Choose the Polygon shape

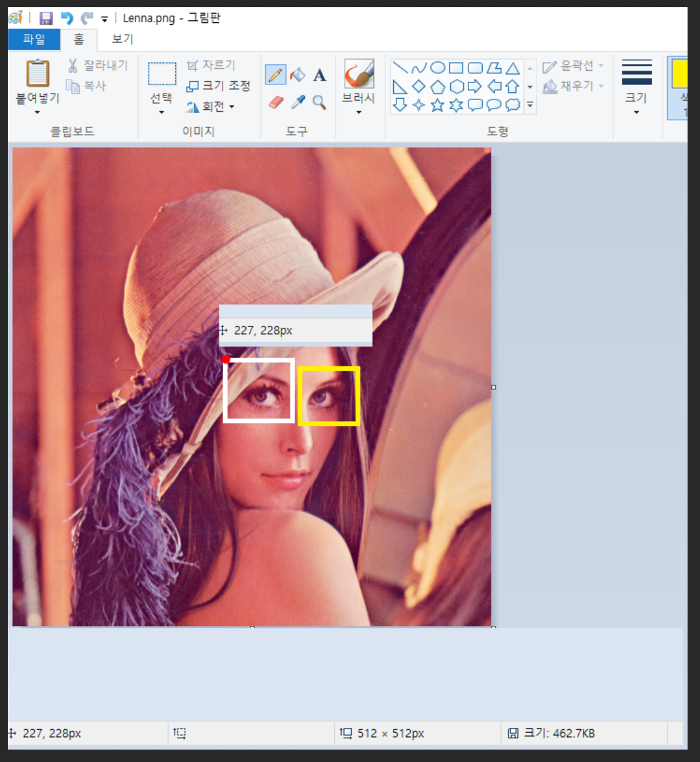[494, 68]
